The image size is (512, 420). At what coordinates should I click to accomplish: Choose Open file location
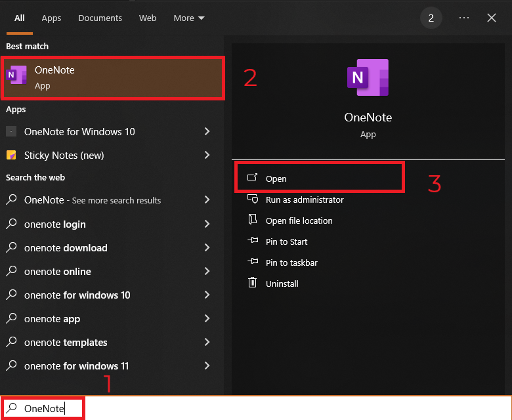point(299,221)
